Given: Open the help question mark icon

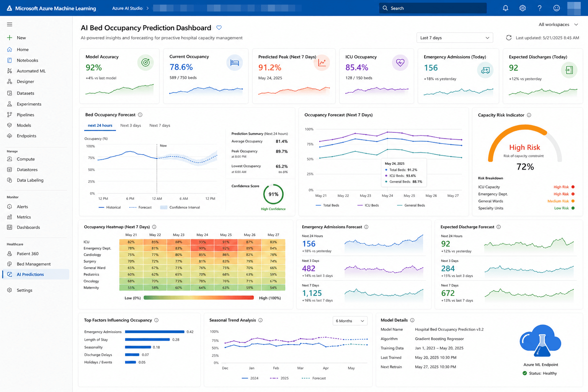Looking at the screenshot, I should (x=539, y=8).
